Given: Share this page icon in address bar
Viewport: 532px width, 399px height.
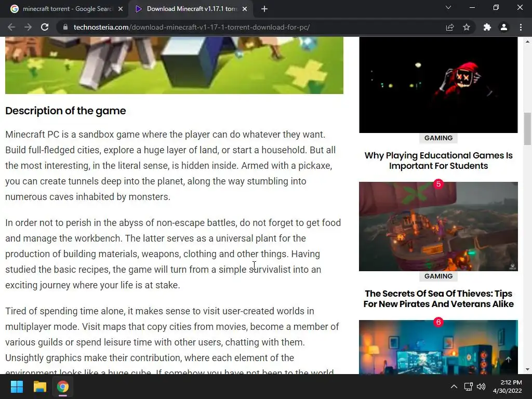Looking at the screenshot, I should click(450, 27).
